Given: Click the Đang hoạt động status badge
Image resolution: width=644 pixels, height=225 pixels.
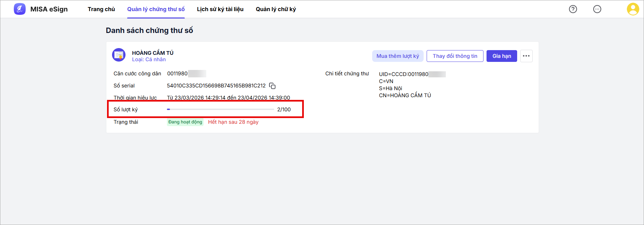Looking at the screenshot, I should 185,122.
